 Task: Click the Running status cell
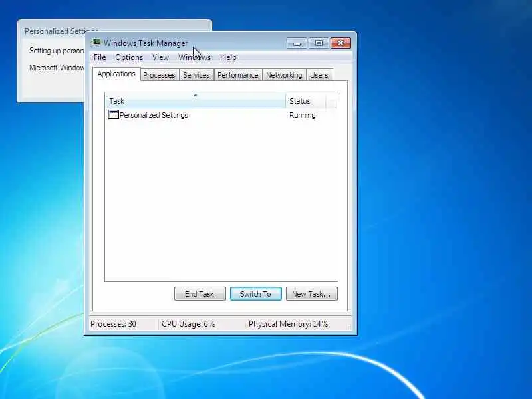[x=303, y=115]
